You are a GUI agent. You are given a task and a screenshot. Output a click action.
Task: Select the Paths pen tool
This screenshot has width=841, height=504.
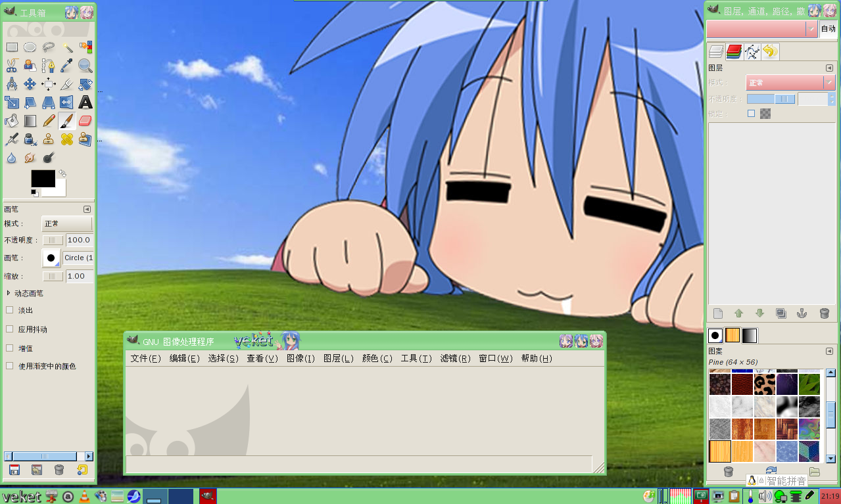(48, 65)
